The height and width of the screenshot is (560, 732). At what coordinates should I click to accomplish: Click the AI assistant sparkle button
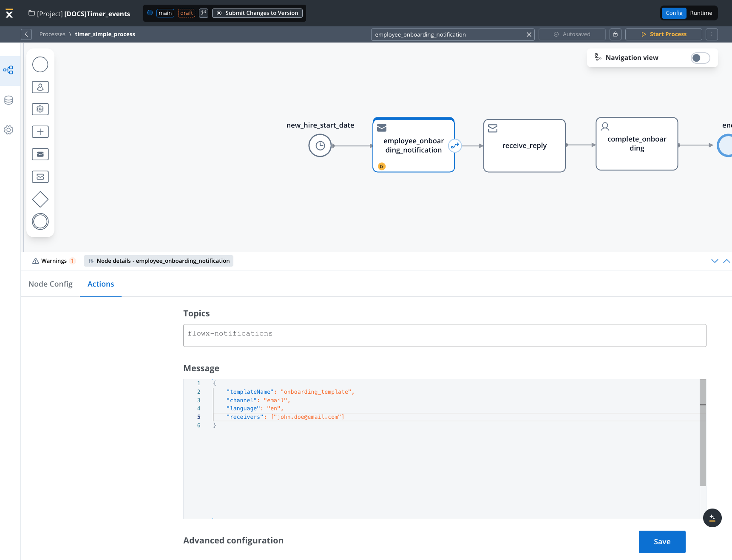(712, 518)
